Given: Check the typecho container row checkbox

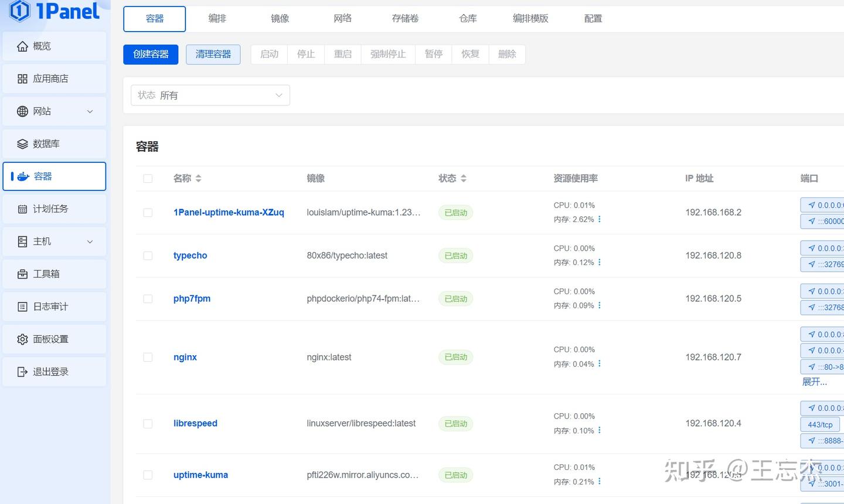Looking at the screenshot, I should point(148,256).
